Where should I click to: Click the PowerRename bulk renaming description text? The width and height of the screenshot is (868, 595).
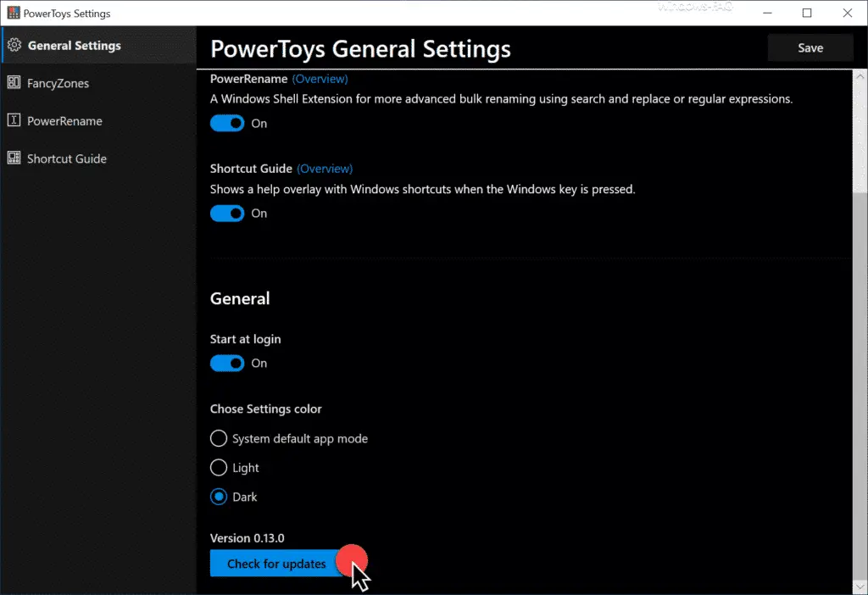502,99
